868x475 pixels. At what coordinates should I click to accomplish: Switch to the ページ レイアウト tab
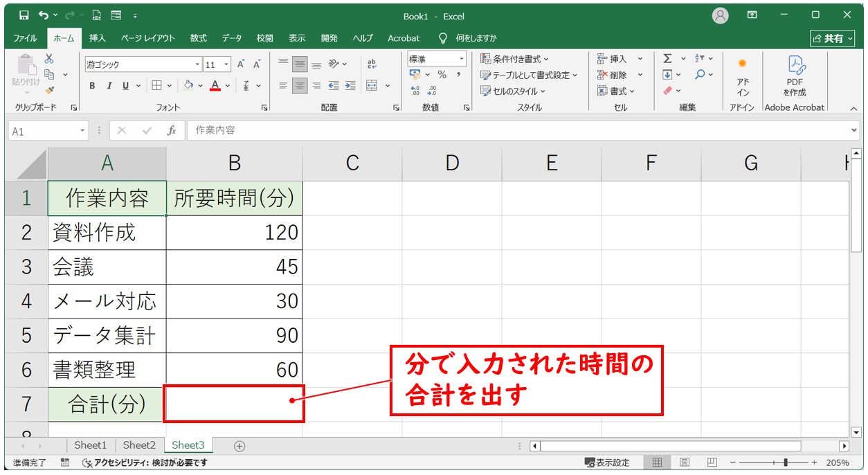tap(148, 38)
